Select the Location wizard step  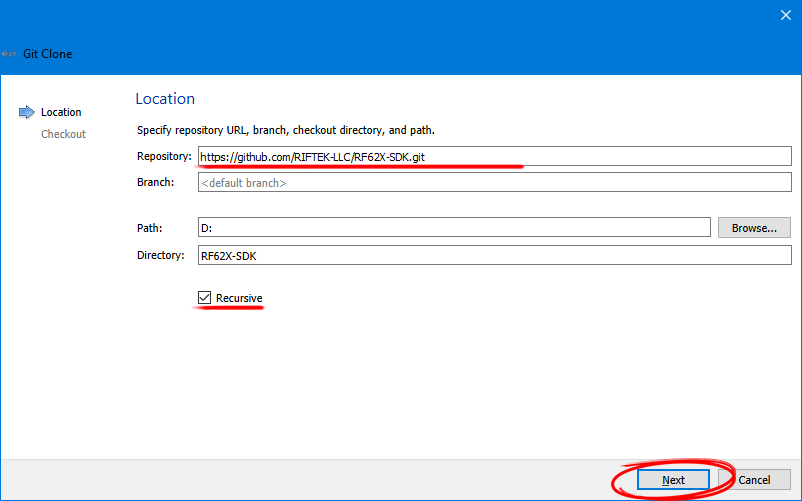[x=61, y=112]
